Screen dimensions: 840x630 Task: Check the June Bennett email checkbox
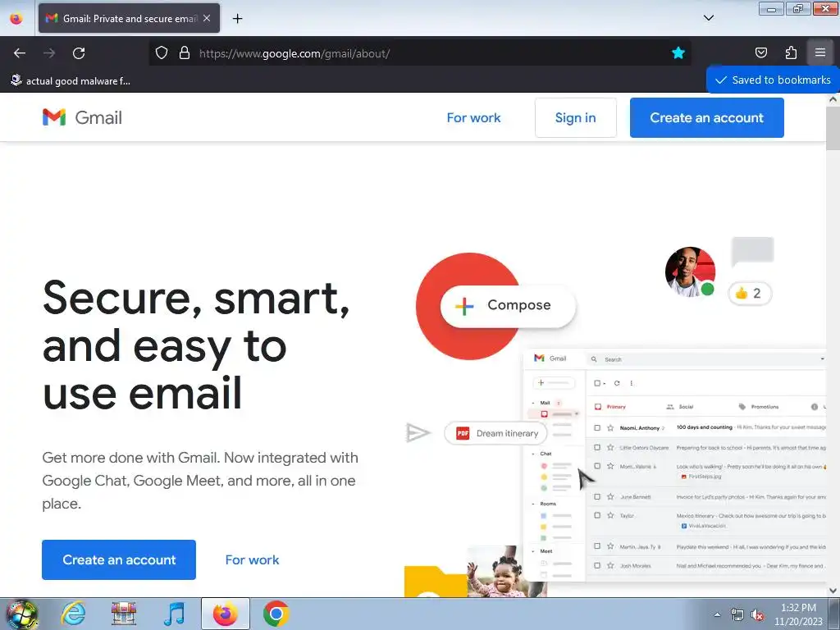pyautogui.click(x=597, y=496)
